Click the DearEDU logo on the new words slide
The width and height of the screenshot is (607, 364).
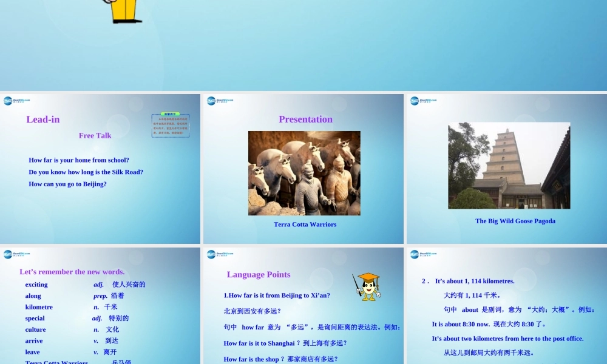[16, 254]
